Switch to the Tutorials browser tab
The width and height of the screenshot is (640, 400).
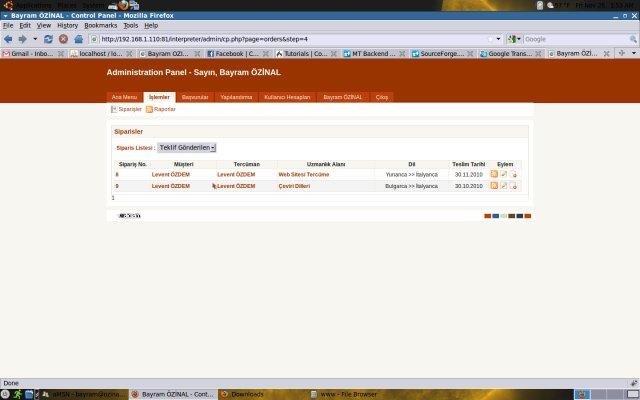305,53
